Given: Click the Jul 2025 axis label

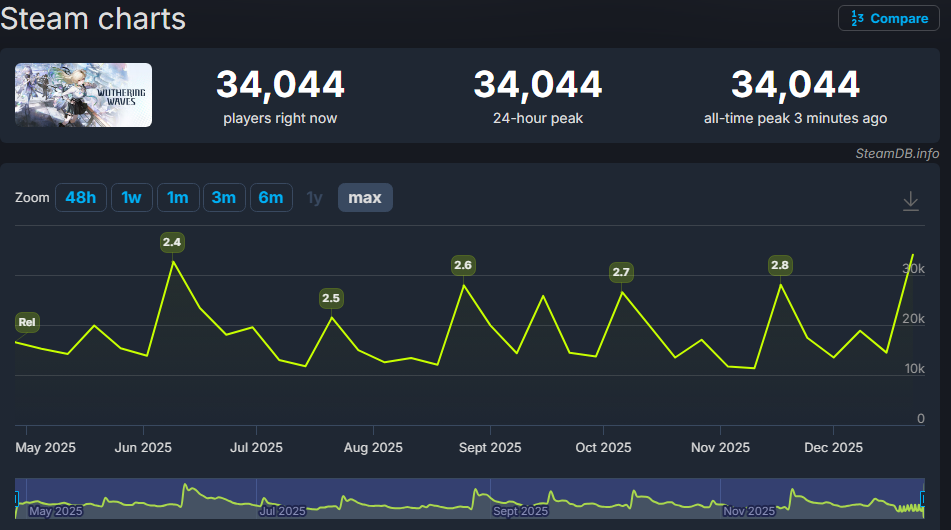Looking at the screenshot, I should click(257, 448).
